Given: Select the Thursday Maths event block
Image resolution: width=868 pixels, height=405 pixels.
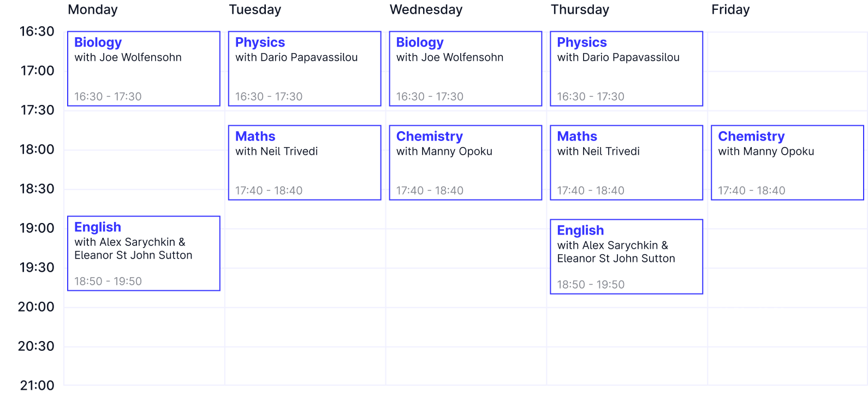Looking at the screenshot, I should pos(626,163).
